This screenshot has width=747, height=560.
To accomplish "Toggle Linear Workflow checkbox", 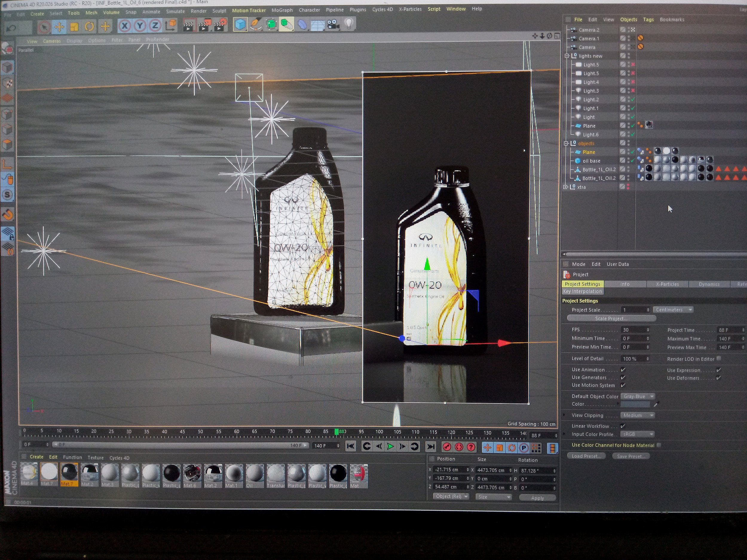I will [623, 426].
